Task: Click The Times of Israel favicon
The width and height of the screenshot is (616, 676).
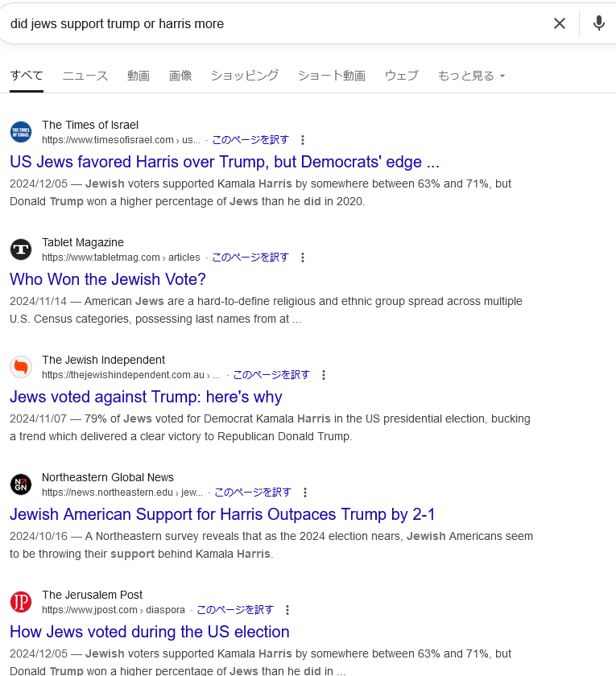Action: (21, 132)
